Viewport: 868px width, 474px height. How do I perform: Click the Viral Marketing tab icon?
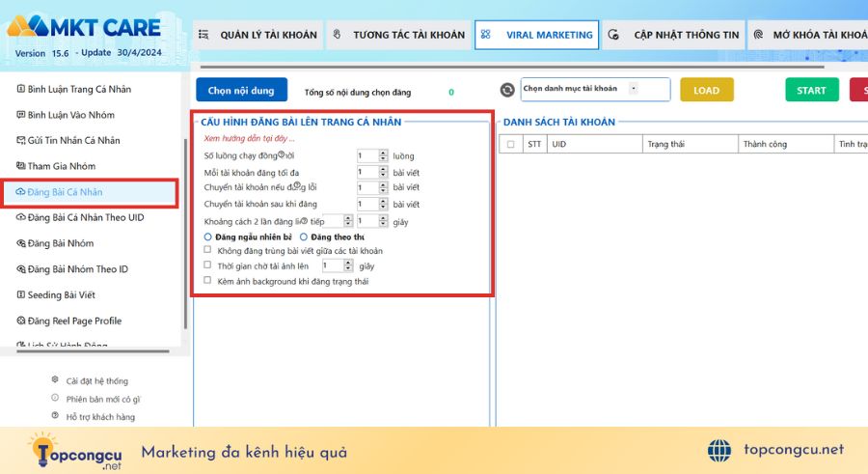(x=485, y=35)
